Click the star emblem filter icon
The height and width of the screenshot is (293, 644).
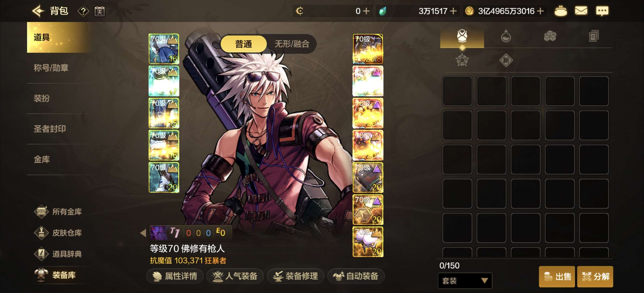pyautogui.click(x=462, y=60)
